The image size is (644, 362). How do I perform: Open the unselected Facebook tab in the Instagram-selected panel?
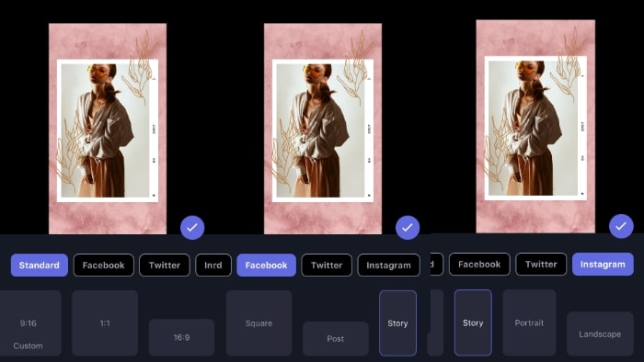tap(479, 265)
